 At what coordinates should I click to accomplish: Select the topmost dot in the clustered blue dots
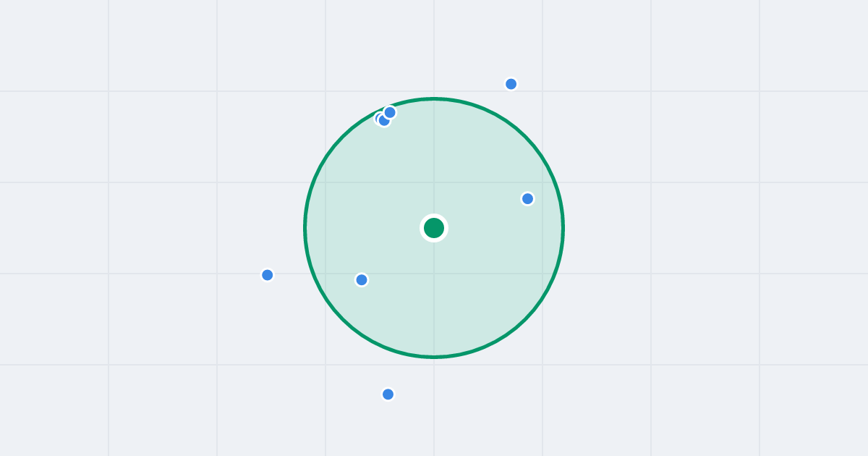[x=390, y=112]
